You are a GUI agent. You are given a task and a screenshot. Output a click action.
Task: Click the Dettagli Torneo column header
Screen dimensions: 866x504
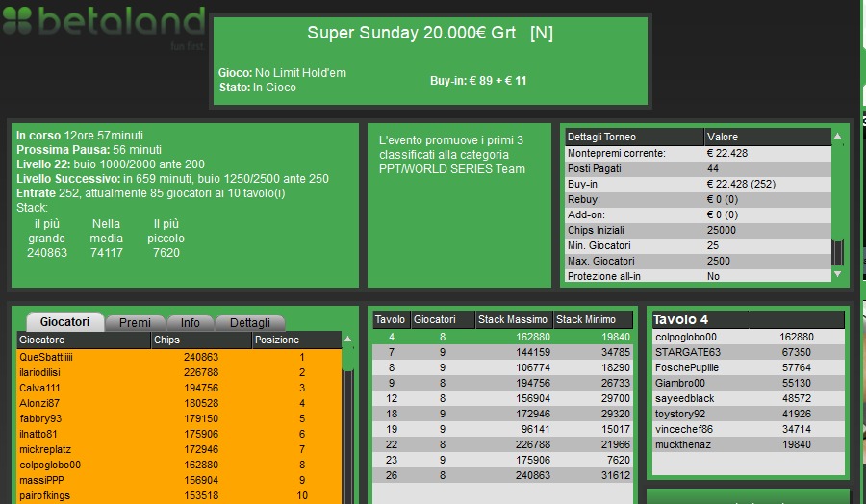[635, 137]
